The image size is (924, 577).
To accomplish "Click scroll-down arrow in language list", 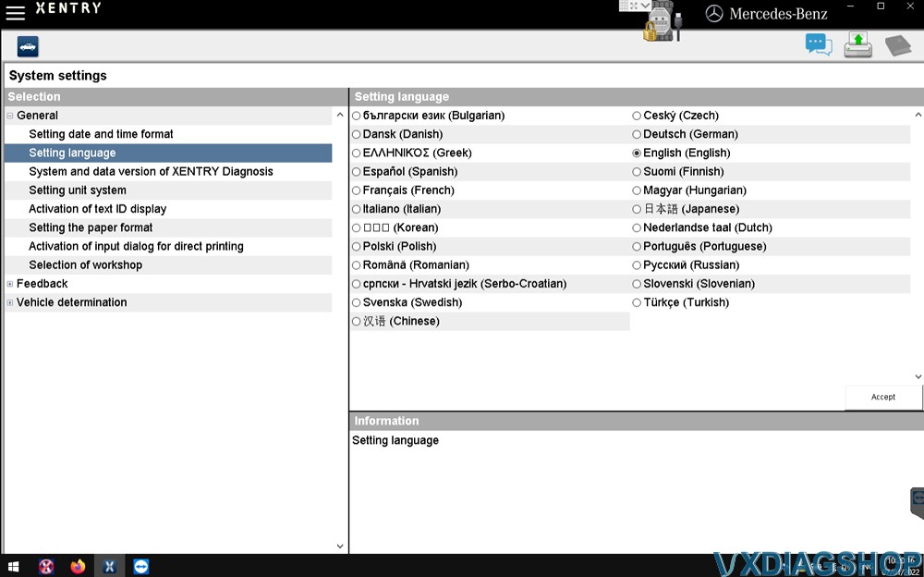I will coord(918,376).
